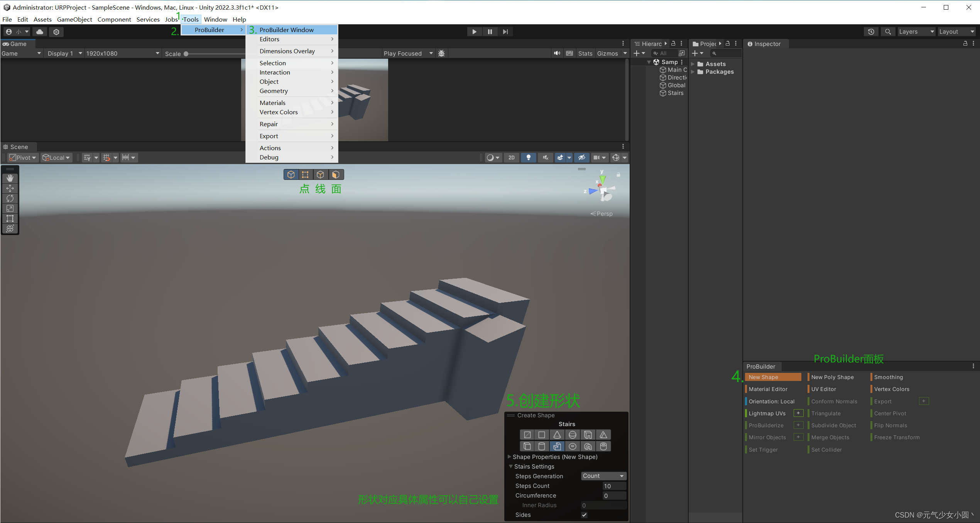This screenshot has height=523, width=980.
Task: Switch to the Scene tab
Action: click(19, 147)
